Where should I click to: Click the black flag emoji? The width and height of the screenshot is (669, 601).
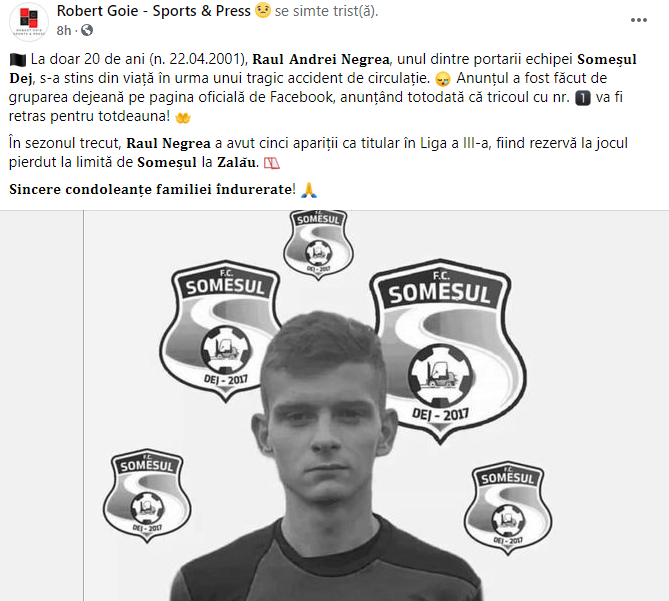pos(18,59)
